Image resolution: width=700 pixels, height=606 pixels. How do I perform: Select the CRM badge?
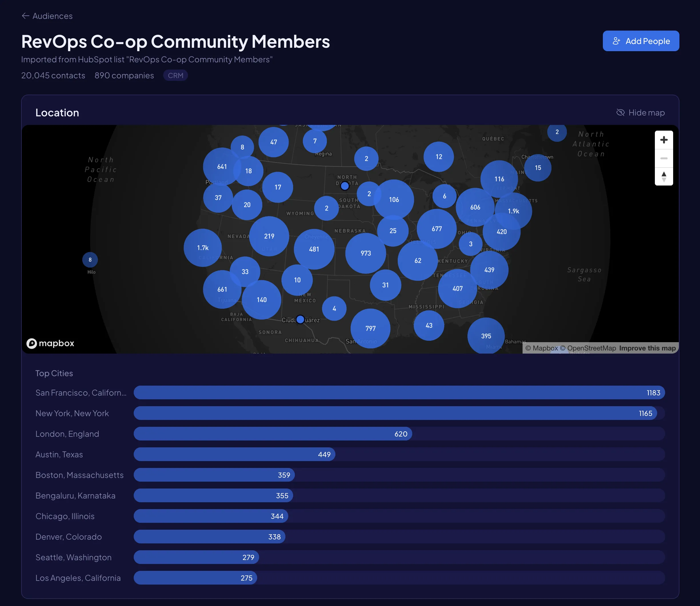pos(175,75)
